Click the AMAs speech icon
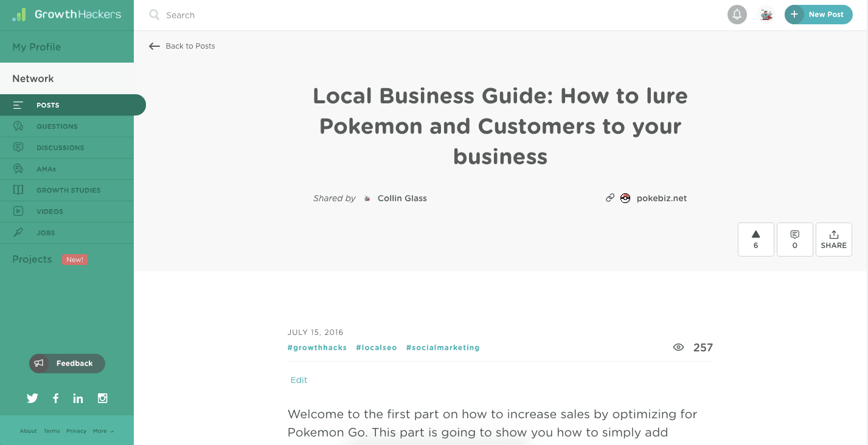 click(18, 169)
